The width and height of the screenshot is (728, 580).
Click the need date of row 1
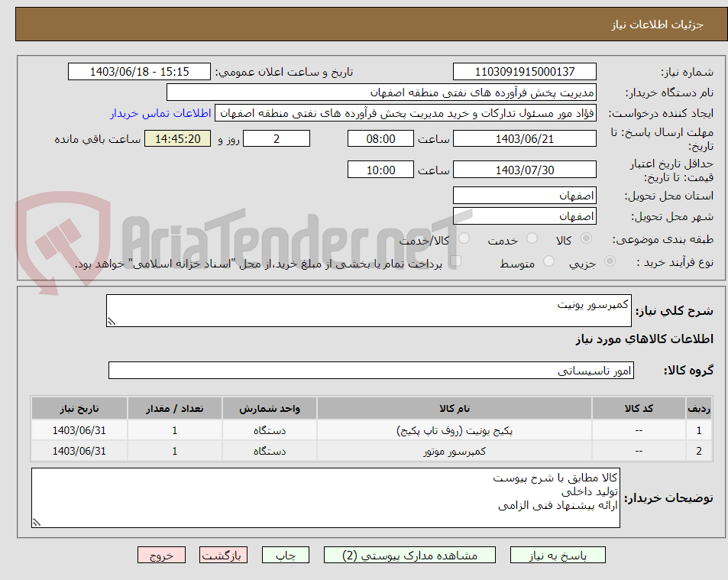click(79, 430)
